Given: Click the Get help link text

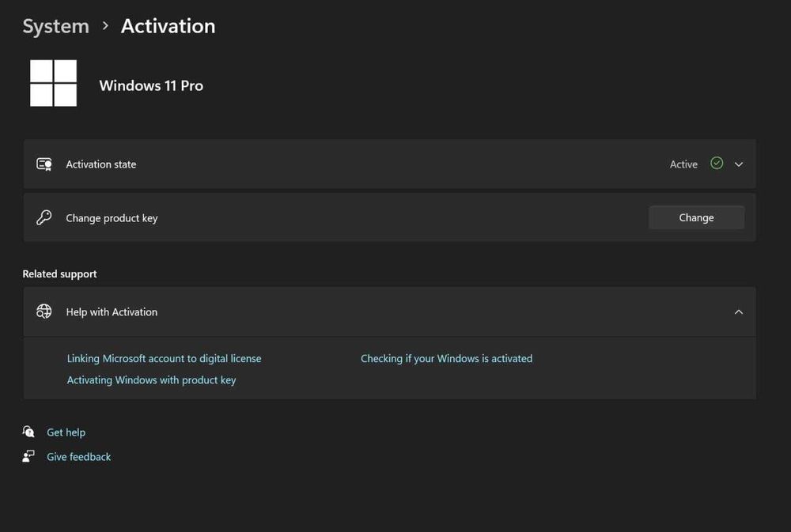Looking at the screenshot, I should [x=66, y=432].
